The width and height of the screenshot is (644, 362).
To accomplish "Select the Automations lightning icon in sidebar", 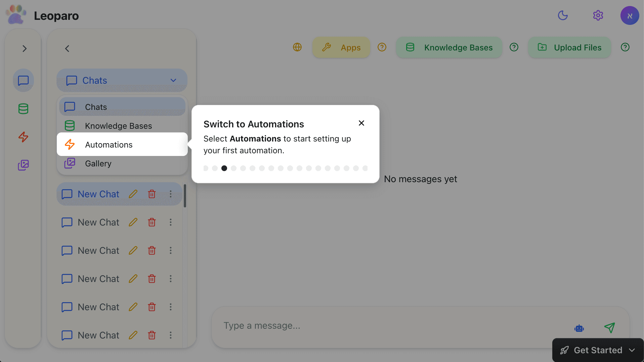I will 23,137.
